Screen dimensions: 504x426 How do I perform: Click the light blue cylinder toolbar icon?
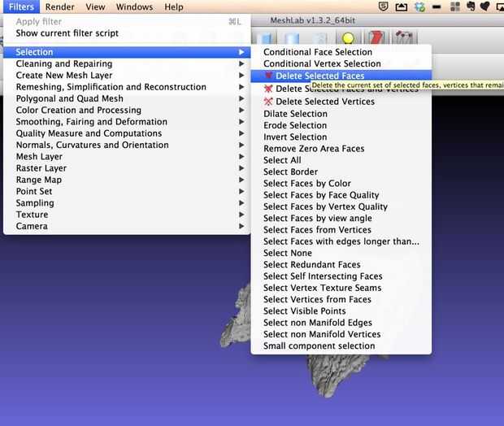click(x=292, y=38)
